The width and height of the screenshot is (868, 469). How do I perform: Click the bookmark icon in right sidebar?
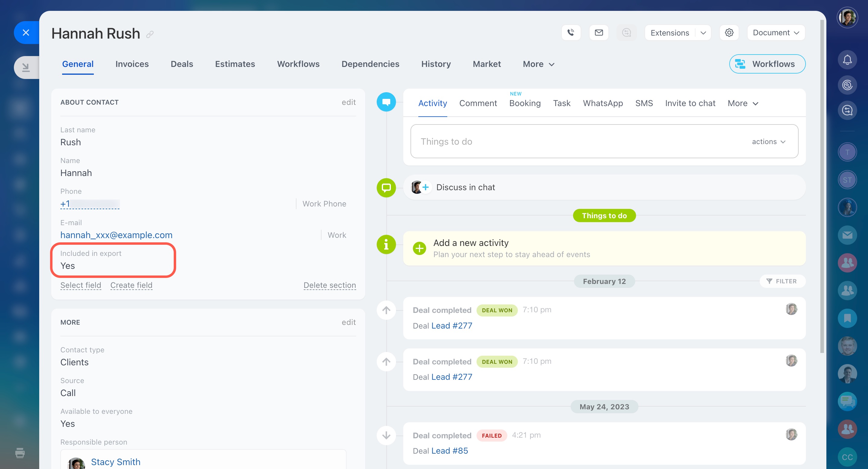point(847,318)
